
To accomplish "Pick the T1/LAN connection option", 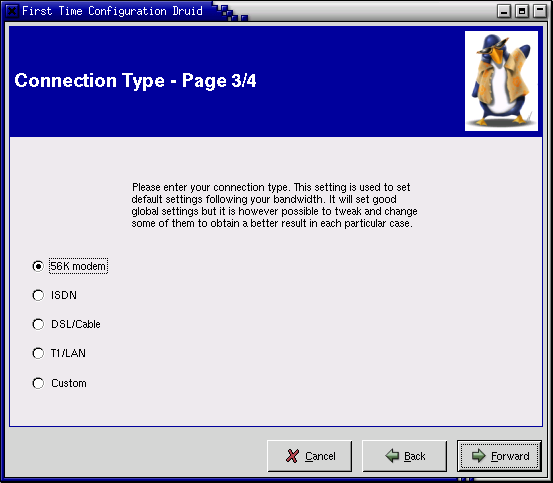I will click(38, 353).
